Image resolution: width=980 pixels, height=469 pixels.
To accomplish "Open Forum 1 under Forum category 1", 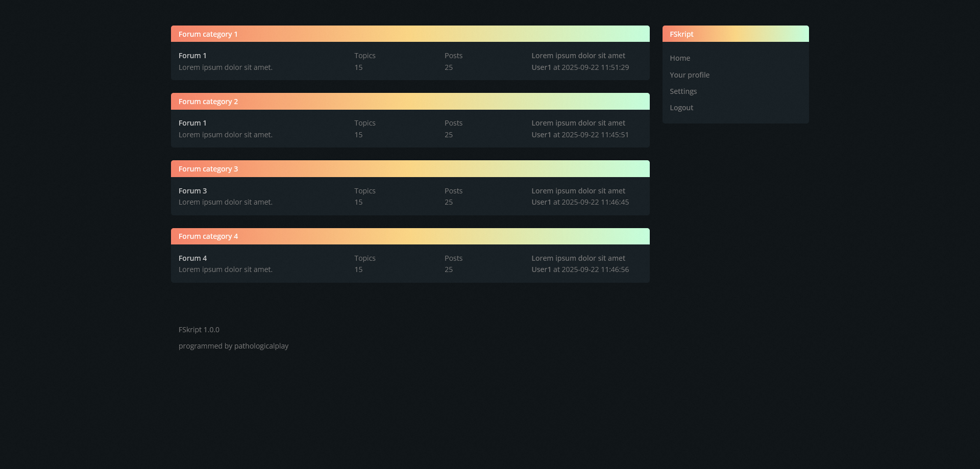I will 192,56.
